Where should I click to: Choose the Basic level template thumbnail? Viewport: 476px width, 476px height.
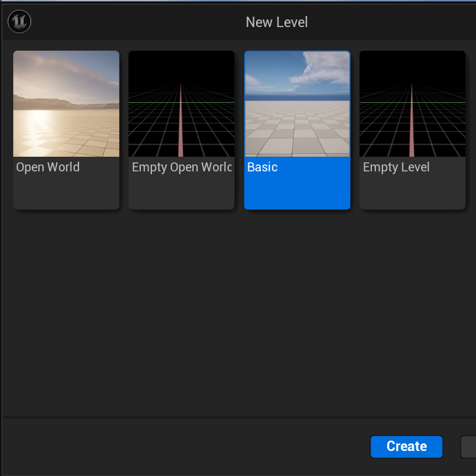pyautogui.click(x=297, y=104)
